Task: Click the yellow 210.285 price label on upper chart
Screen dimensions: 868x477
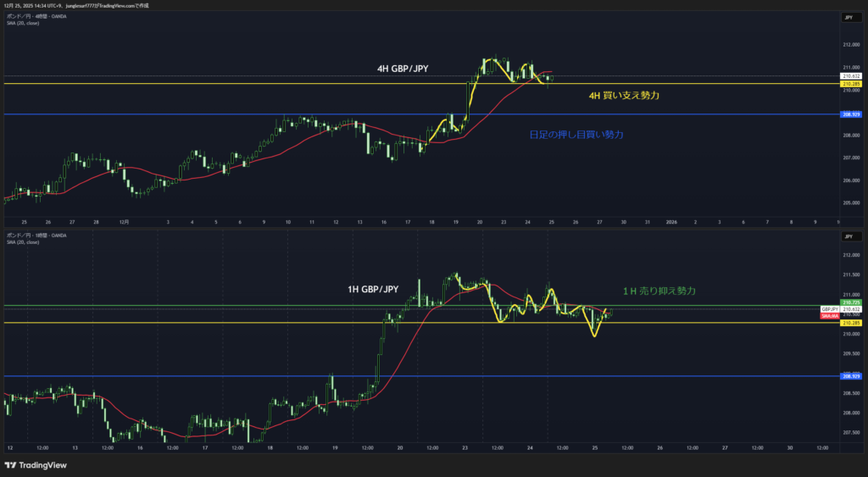Action: [x=850, y=84]
